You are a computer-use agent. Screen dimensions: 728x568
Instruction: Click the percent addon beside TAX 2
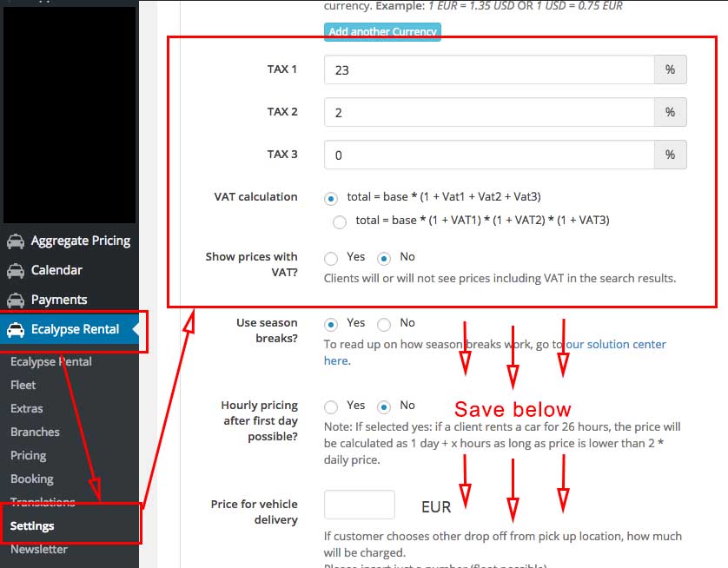pos(671,112)
